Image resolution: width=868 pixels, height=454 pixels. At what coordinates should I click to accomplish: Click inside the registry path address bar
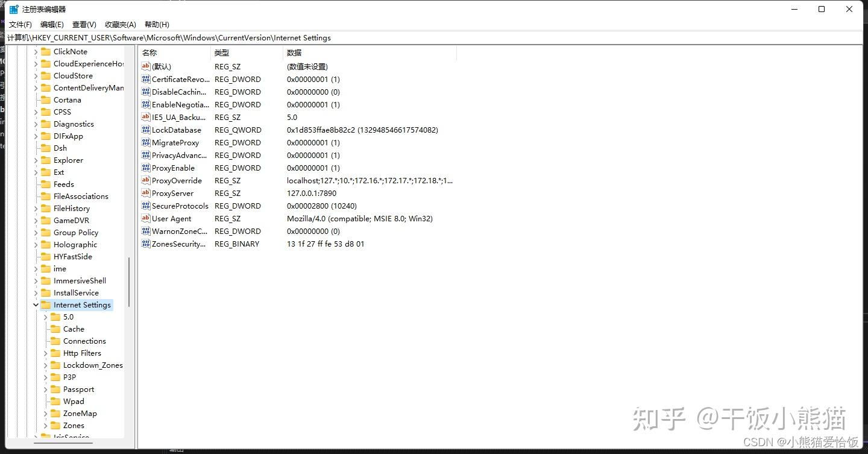click(x=241, y=37)
